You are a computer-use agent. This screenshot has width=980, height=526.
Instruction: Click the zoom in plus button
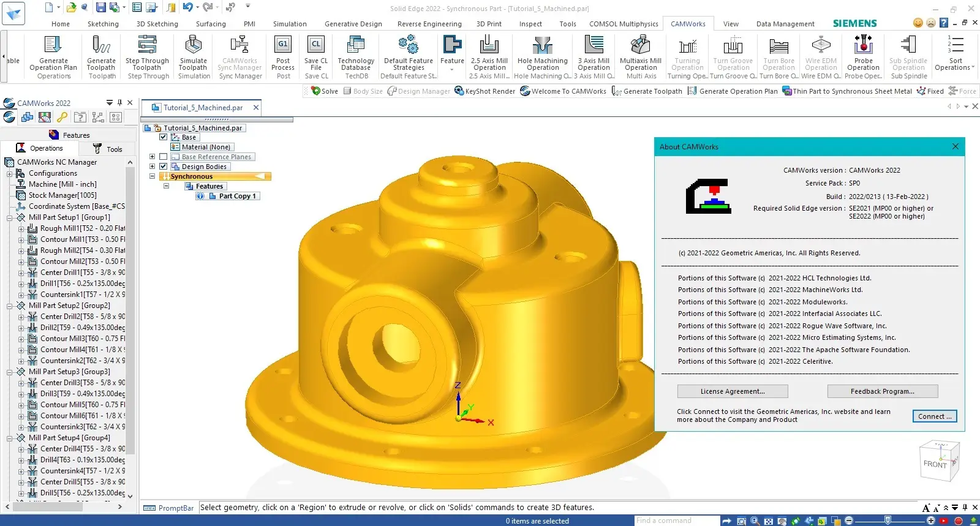(x=931, y=520)
